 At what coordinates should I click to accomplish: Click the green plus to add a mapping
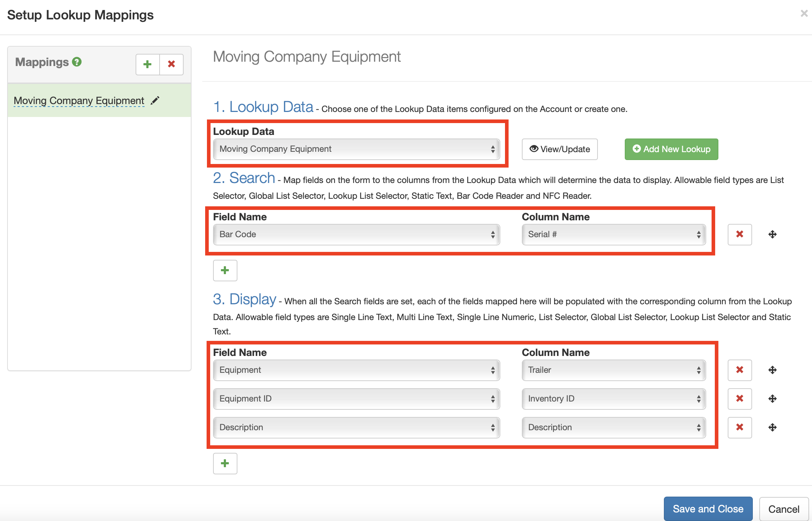[147, 65]
